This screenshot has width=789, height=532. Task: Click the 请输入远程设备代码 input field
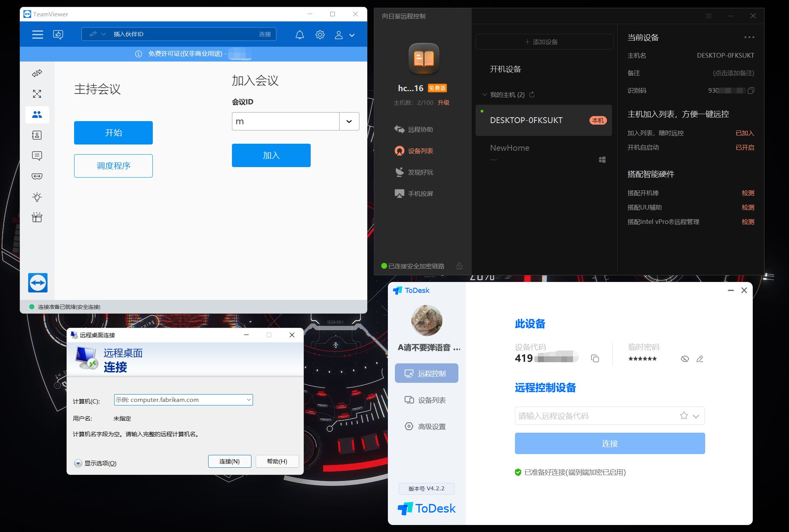[x=596, y=416]
